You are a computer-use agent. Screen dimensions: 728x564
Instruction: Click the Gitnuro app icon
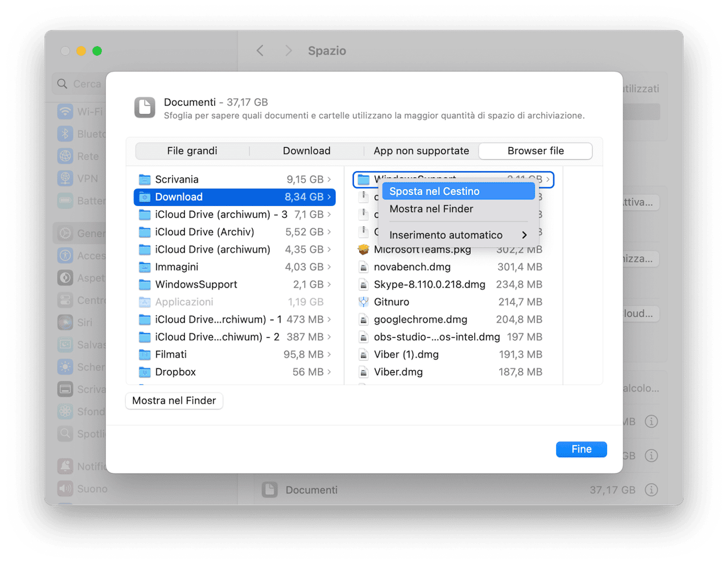click(x=363, y=302)
